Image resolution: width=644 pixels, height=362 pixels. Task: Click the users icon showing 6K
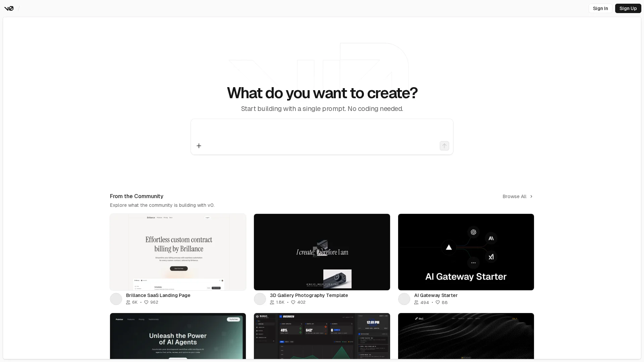coord(128,302)
